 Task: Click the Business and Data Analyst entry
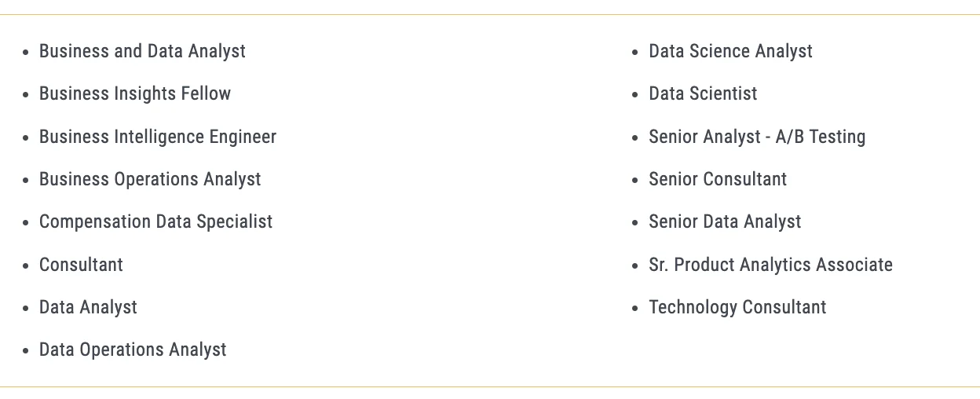(x=142, y=51)
